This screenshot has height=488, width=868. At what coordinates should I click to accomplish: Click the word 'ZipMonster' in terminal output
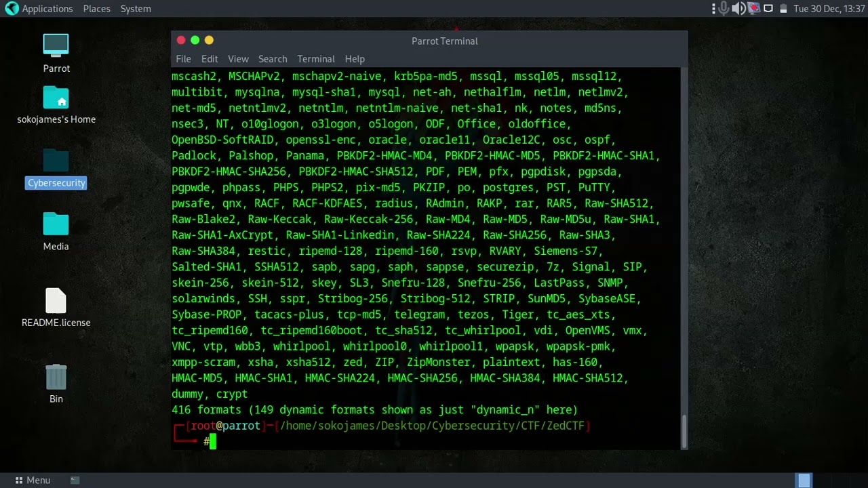[439, 362]
